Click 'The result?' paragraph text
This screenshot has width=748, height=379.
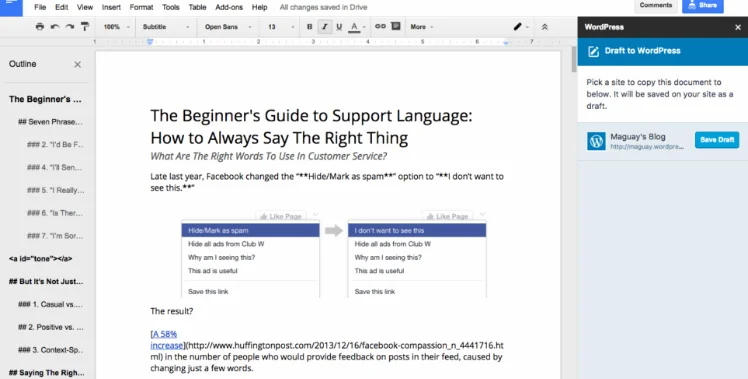(172, 311)
